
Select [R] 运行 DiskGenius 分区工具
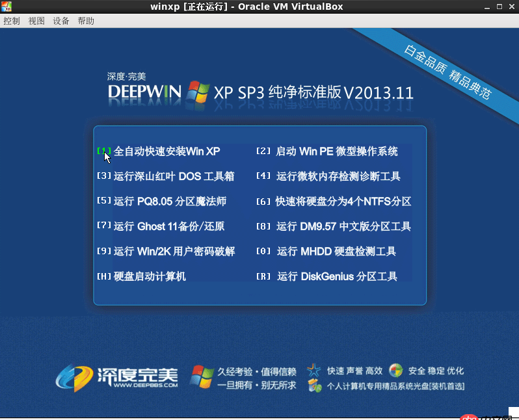[x=326, y=276]
